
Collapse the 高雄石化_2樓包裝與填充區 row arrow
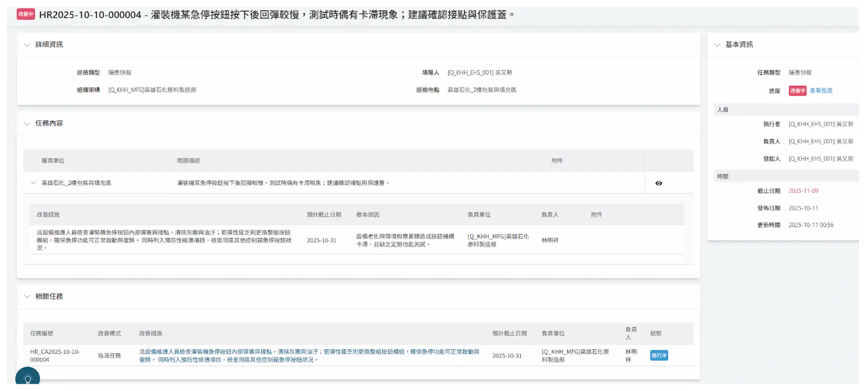34,183
